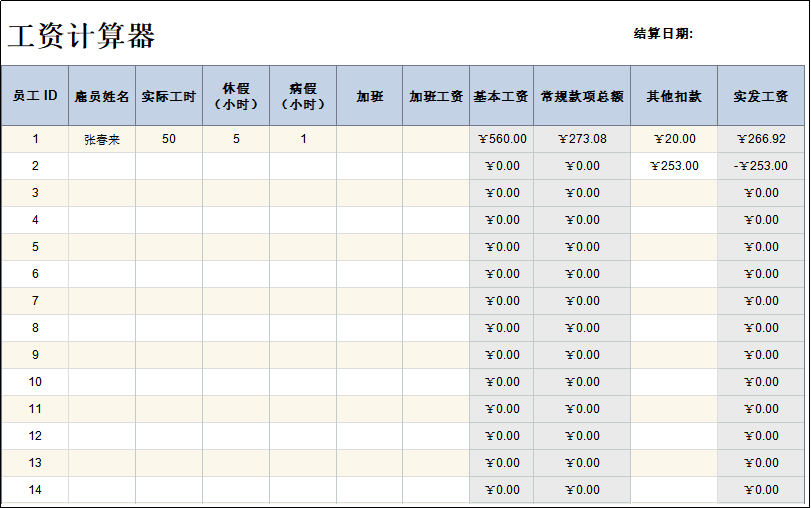Select the 工资计算器 title
The image size is (811, 508).
tap(81, 36)
